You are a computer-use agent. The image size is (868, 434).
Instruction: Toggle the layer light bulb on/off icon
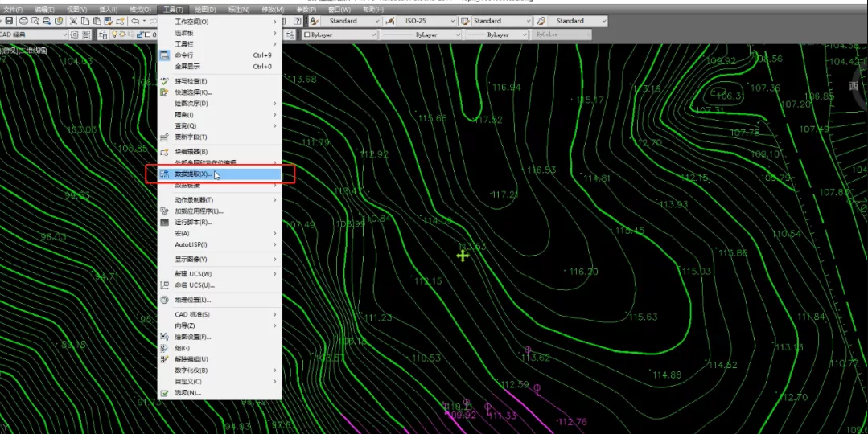pyautogui.click(x=115, y=35)
